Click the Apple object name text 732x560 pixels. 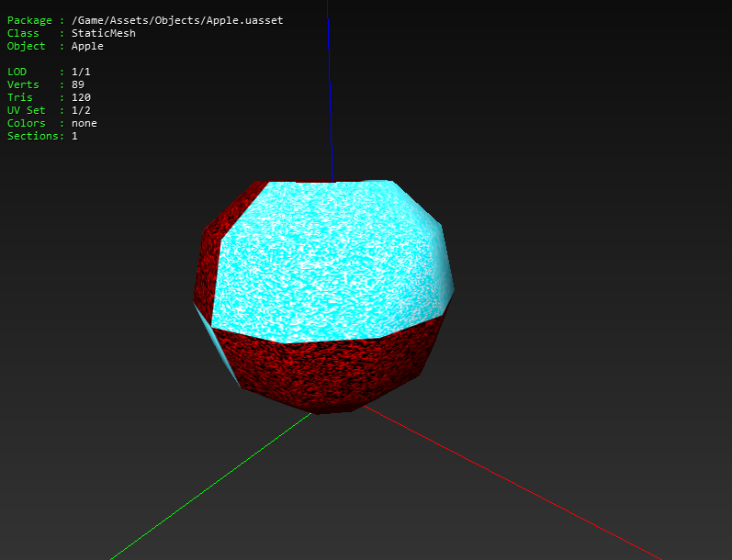tap(87, 46)
